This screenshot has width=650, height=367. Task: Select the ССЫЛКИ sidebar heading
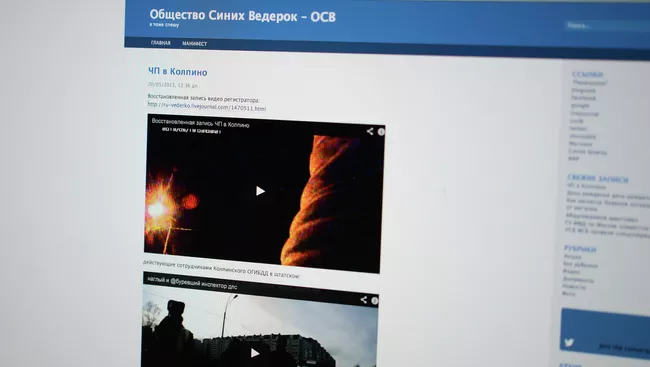(x=587, y=74)
